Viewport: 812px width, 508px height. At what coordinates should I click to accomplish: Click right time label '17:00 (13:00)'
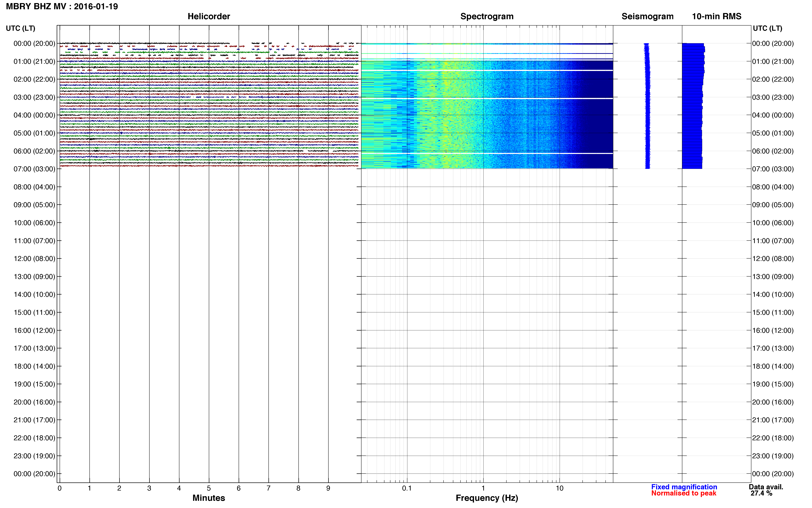point(773,348)
